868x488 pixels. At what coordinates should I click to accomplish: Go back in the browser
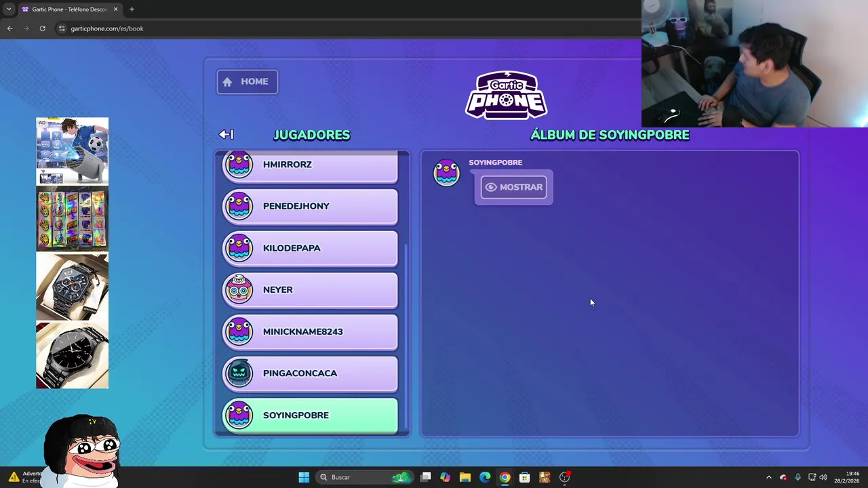click(9, 28)
